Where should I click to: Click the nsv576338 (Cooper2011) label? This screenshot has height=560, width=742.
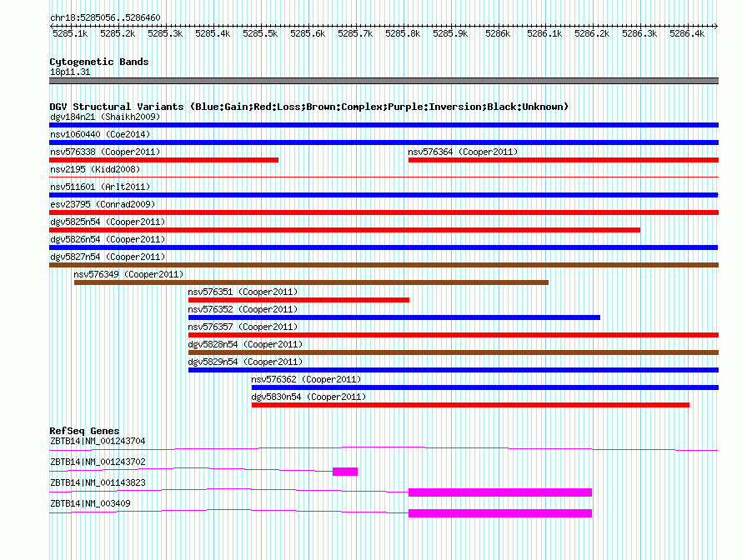click(105, 152)
